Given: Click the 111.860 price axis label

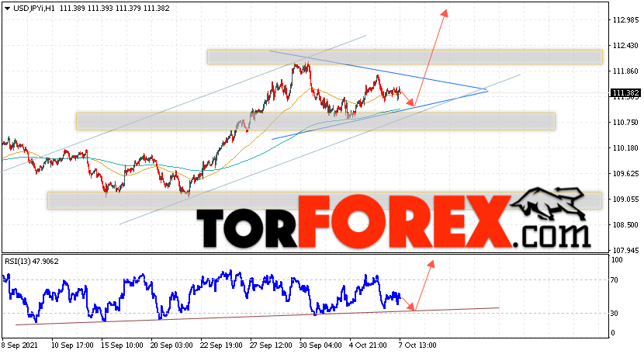Looking at the screenshot, I should (x=625, y=71).
